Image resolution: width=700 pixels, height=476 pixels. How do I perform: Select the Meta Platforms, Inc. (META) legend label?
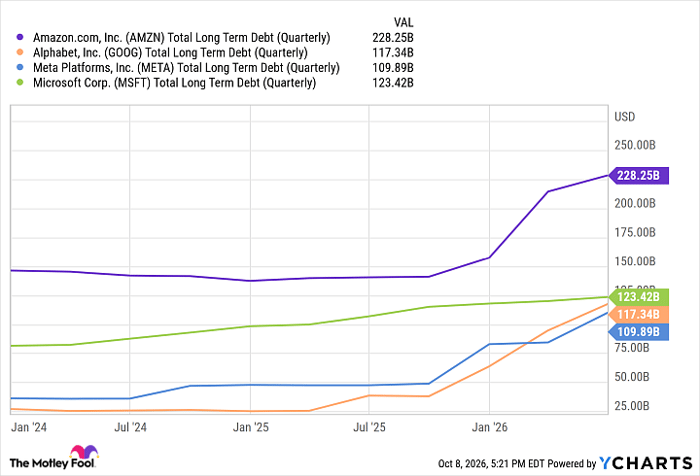[186, 68]
